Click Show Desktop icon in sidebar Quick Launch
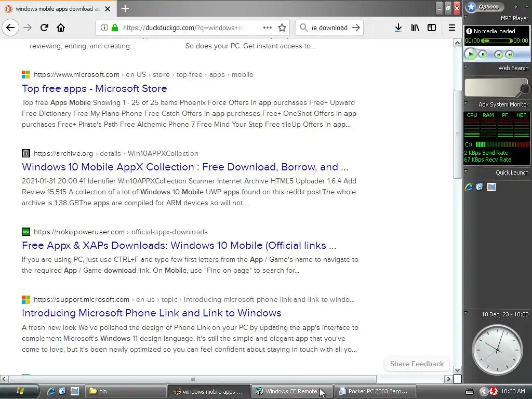The height and width of the screenshot is (399, 532). (491, 187)
